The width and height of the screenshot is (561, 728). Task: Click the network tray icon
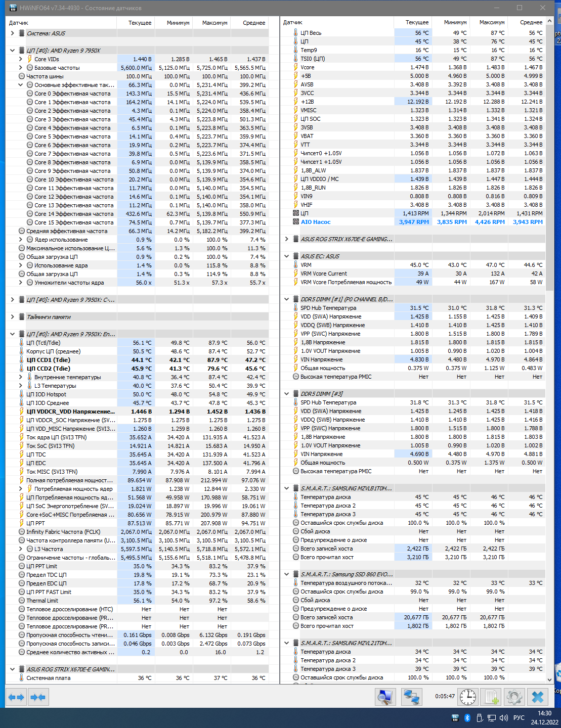(491, 718)
